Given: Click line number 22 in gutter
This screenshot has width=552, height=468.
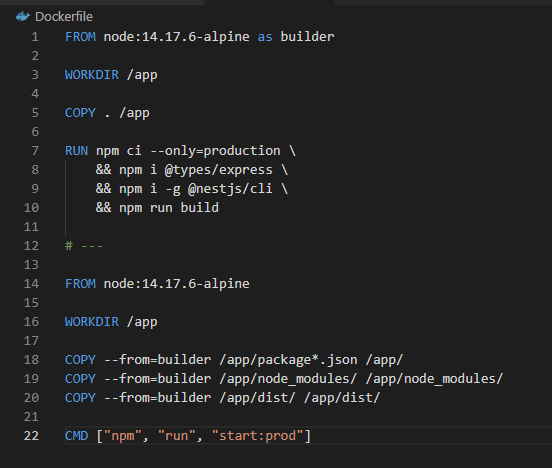Looking at the screenshot, I should 31,436.
